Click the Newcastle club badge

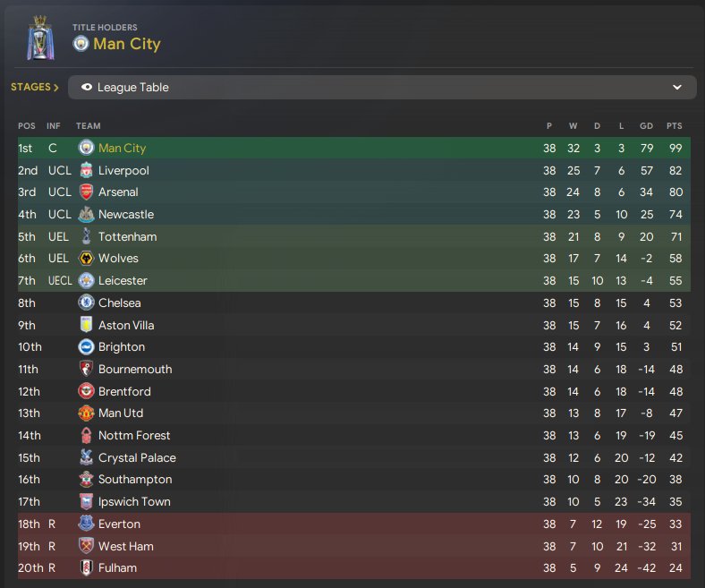[86, 215]
